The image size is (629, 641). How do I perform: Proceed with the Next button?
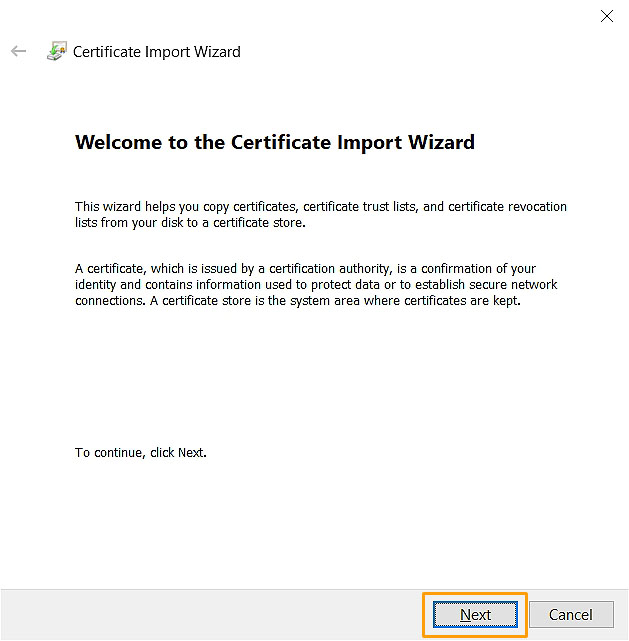[x=475, y=614]
